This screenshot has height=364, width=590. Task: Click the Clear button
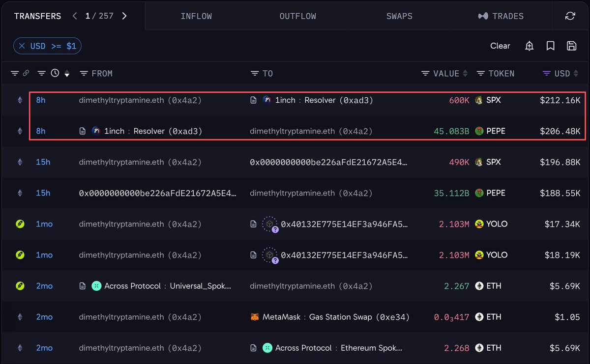pyautogui.click(x=500, y=46)
